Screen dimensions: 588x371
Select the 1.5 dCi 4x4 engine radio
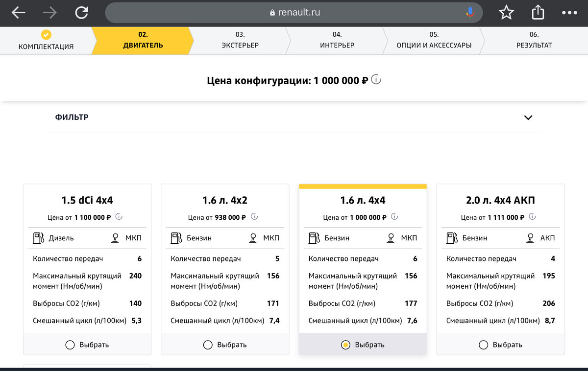click(70, 345)
